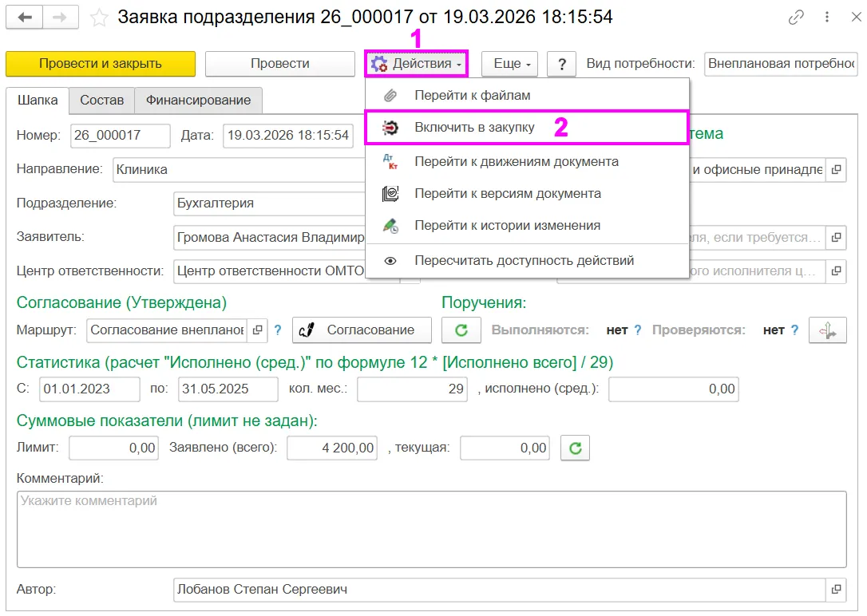Image resolution: width=867 pixels, height=616 pixels.
Task: Open the Маршрут field linked-item icon
Action: pyautogui.click(x=258, y=330)
